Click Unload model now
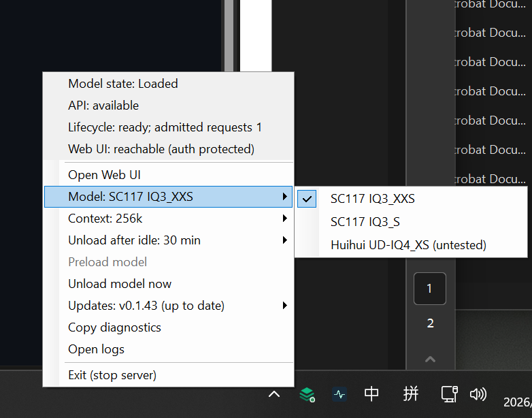532x418 pixels. click(x=168, y=284)
